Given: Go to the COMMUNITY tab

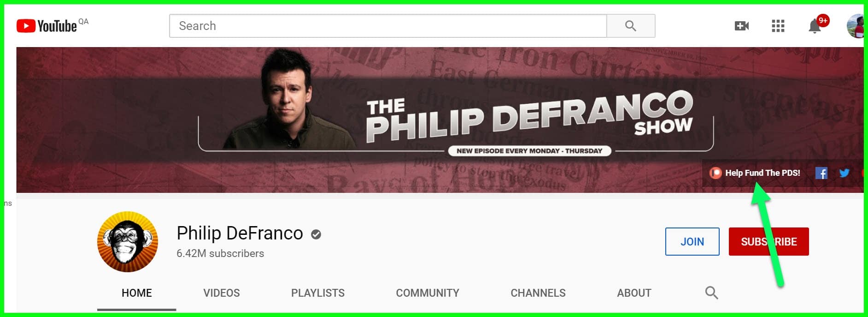Looking at the screenshot, I should 428,293.
